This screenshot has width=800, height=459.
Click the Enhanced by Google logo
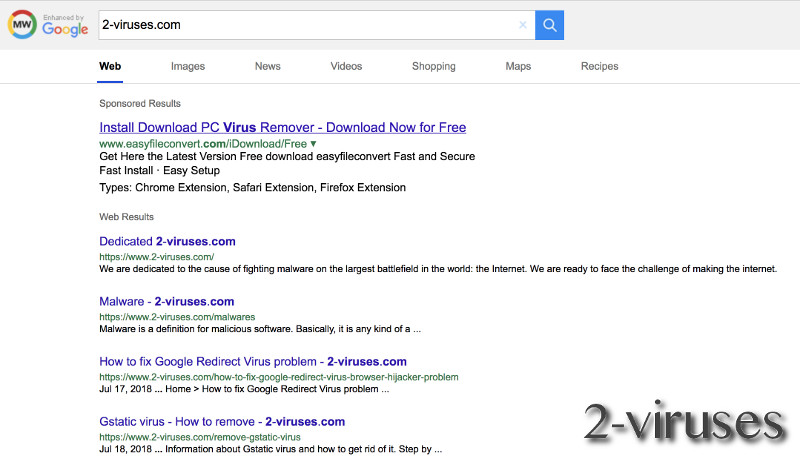point(65,26)
